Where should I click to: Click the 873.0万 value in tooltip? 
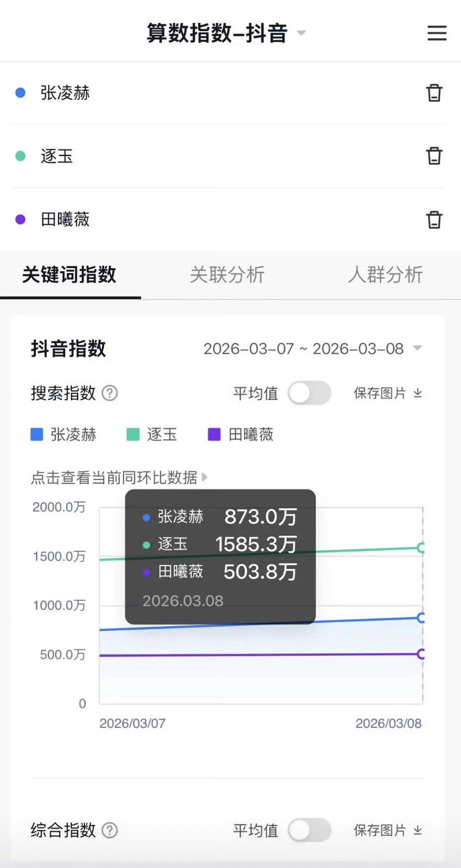tap(261, 517)
